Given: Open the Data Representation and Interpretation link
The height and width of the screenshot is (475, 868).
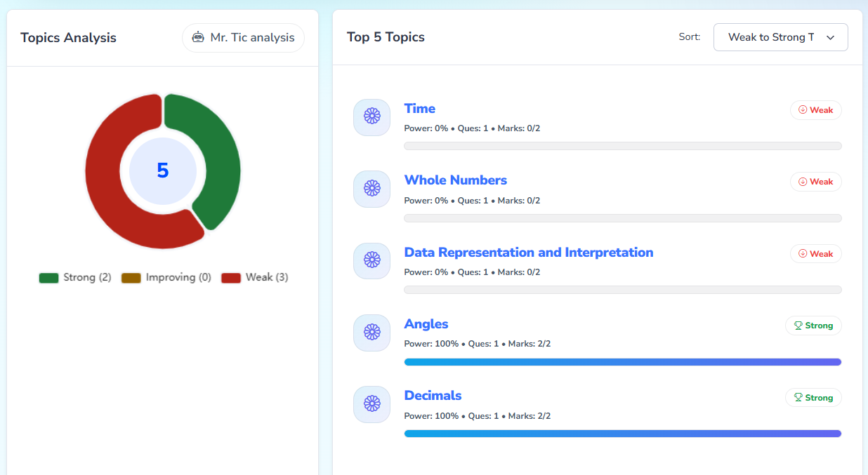Looking at the screenshot, I should (x=528, y=253).
